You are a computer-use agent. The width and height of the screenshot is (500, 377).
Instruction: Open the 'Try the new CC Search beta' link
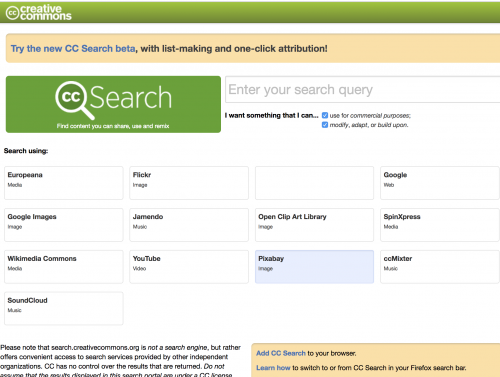click(x=73, y=49)
